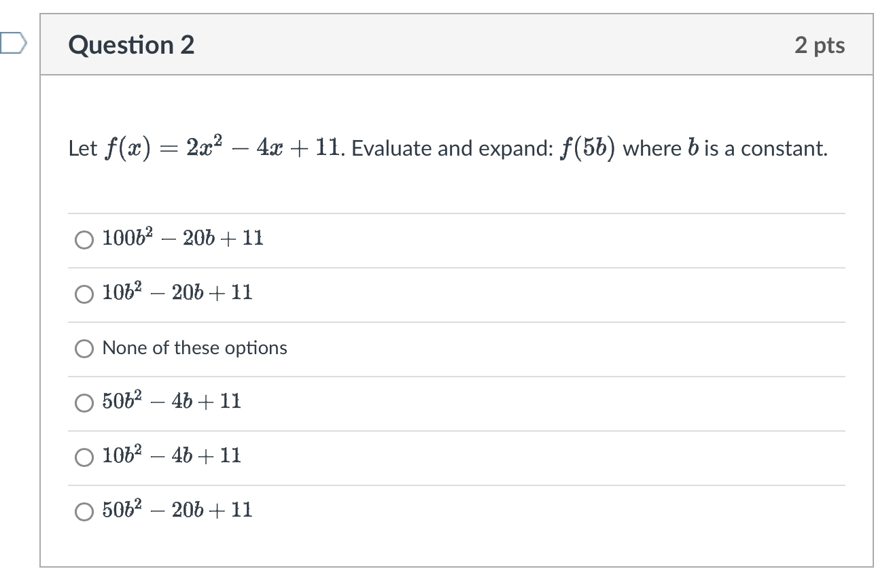Click the Question 2 header title
The image size is (893, 588).
pos(131,44)
